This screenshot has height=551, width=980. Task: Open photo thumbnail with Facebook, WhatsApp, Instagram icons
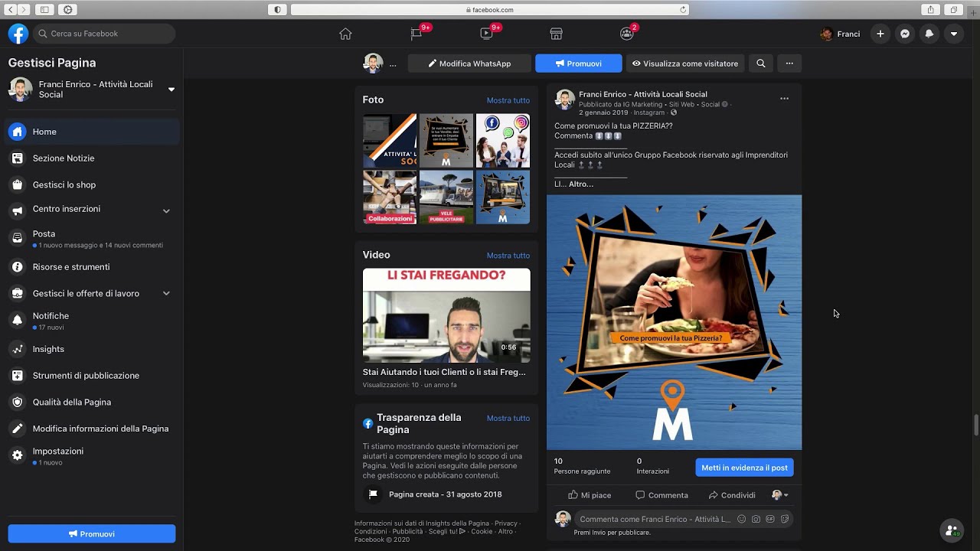tap(503, 141)
